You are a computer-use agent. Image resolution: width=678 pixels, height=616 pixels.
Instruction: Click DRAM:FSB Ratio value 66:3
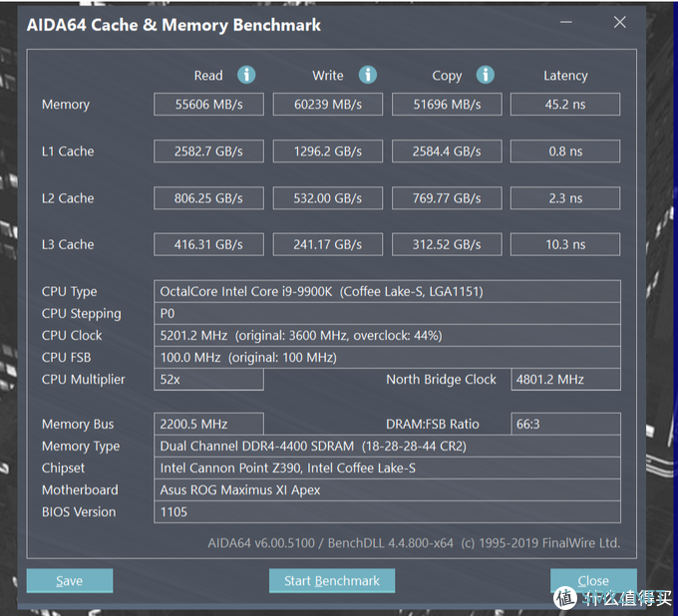tap(565, 424)
